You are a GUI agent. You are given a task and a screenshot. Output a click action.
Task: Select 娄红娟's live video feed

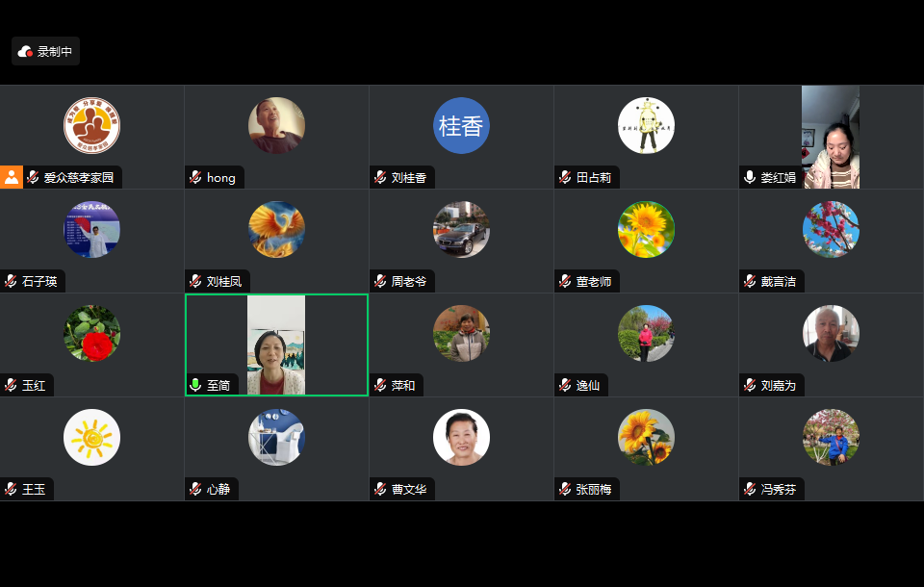point(831,138)
